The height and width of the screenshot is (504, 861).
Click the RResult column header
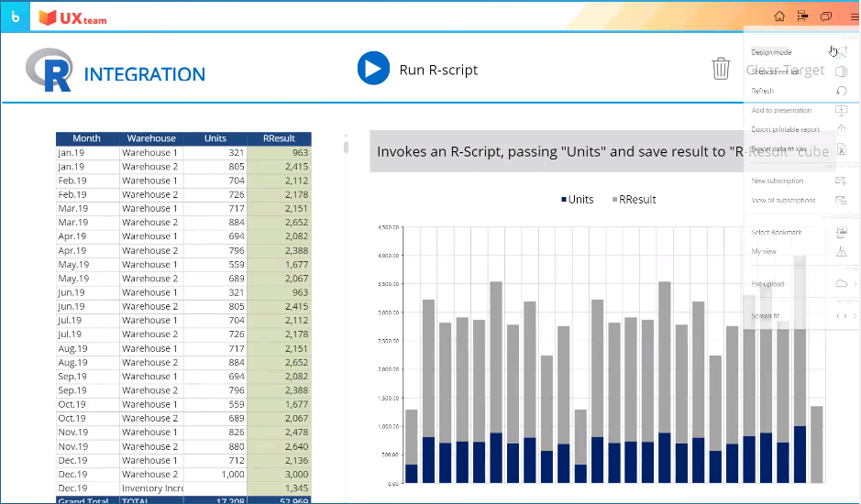(x=279, y=138)
